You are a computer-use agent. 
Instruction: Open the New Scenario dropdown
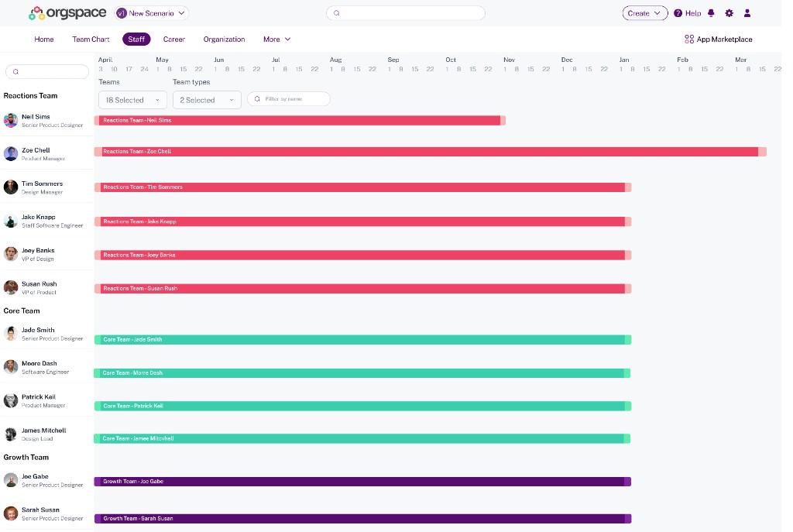pos(151,13)
